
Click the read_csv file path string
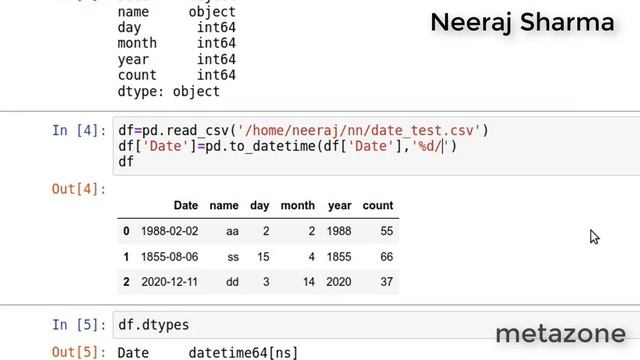(x=359, y=131)
